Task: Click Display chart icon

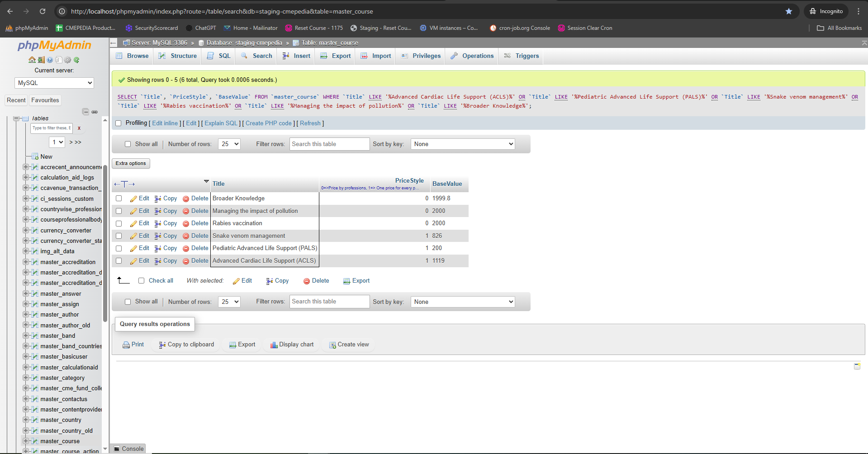Action: (274, 345)
